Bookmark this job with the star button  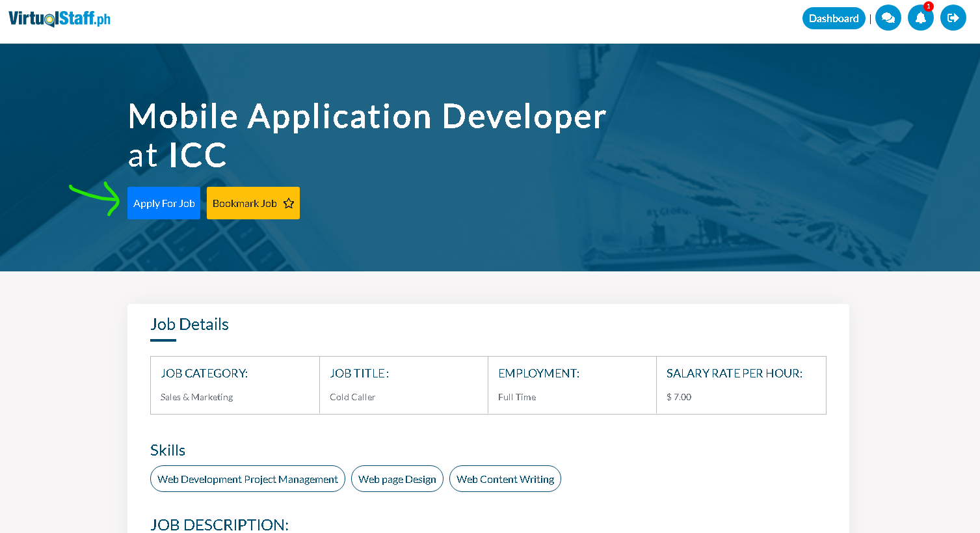253,203
